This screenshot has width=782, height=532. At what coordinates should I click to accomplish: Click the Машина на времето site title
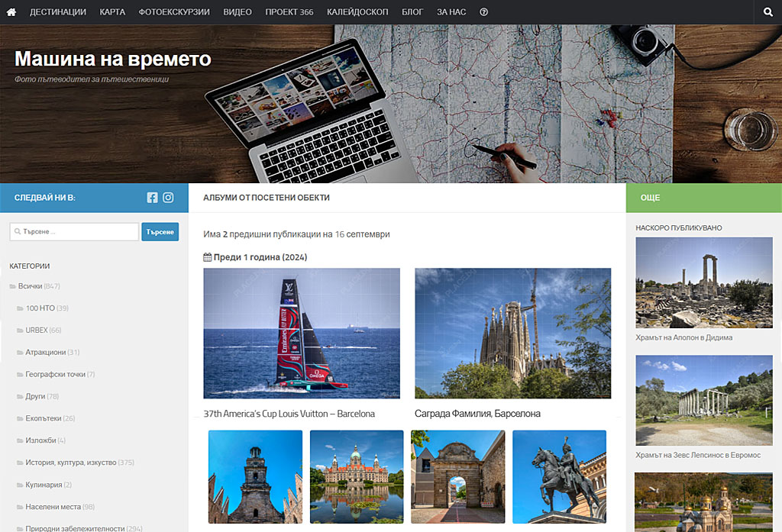point(113,60)
